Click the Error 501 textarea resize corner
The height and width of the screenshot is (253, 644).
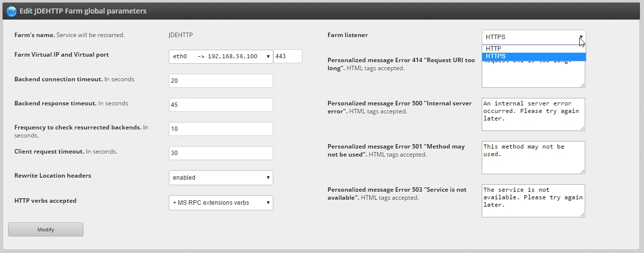tap(583, 171)
